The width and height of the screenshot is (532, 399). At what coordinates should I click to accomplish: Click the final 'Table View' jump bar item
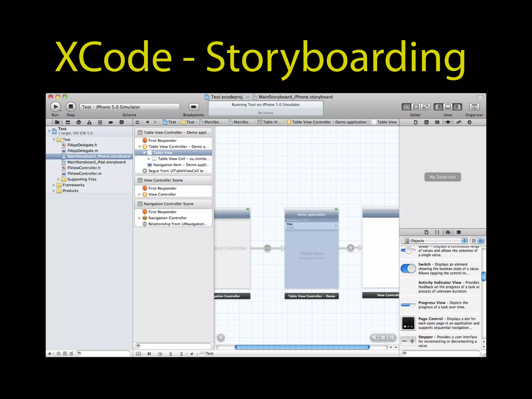point(384,122)
